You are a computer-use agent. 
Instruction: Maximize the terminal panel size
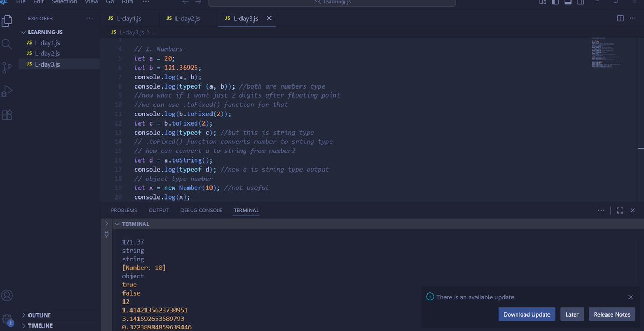[x=620, y=210]
